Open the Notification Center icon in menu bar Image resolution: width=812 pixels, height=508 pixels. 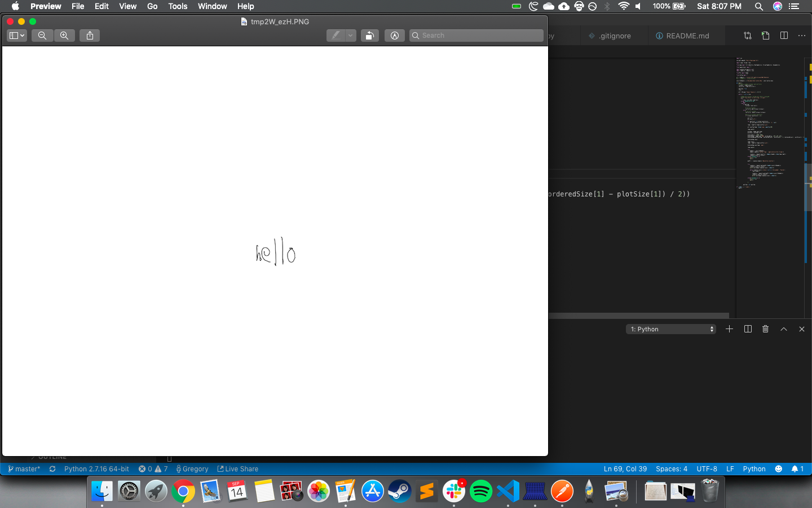[795, 6]
